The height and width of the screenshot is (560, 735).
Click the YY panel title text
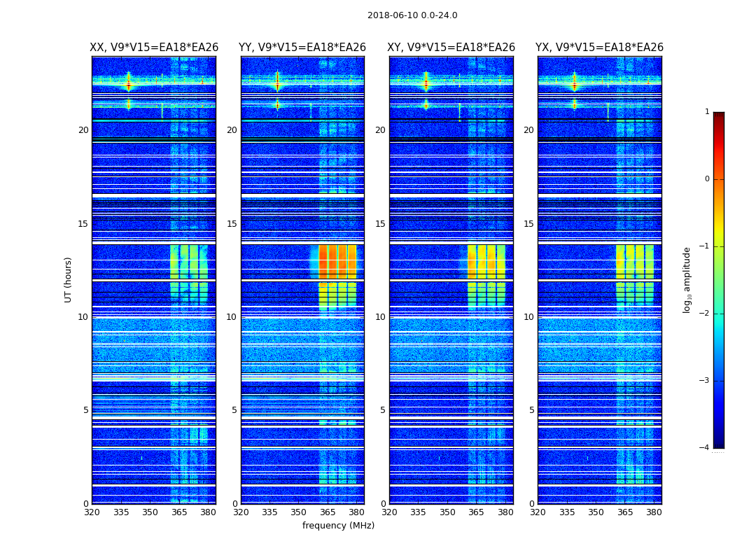coord(302,48)
